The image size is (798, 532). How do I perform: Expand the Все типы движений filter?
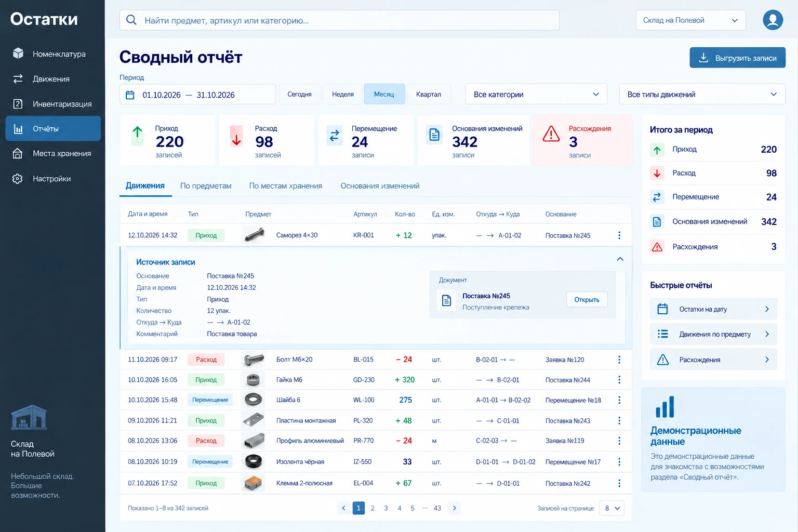pyautogui.click(x=702, y=95)
